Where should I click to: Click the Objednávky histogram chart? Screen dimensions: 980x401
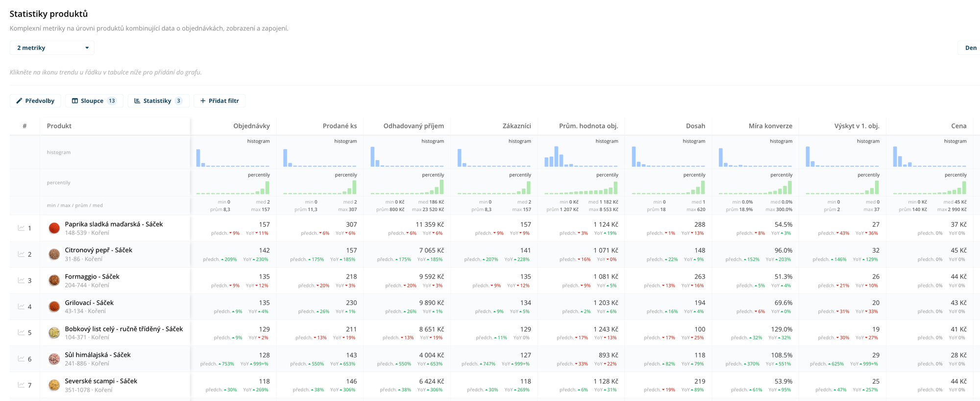point(233,157)
